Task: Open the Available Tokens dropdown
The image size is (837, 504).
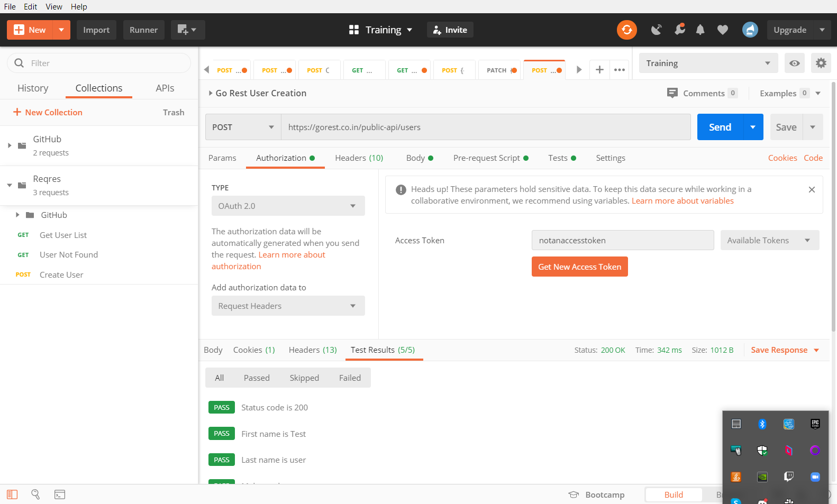Action: point(770,240)
